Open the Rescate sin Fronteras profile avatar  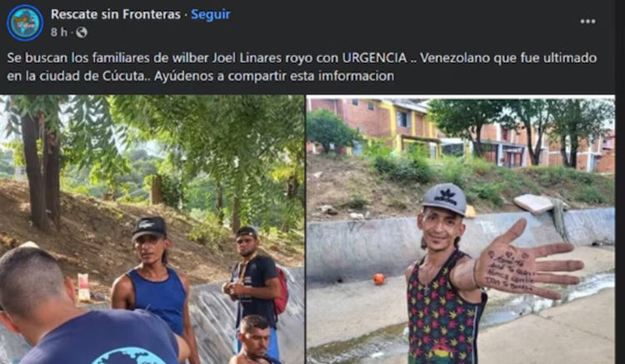(25, 22)
